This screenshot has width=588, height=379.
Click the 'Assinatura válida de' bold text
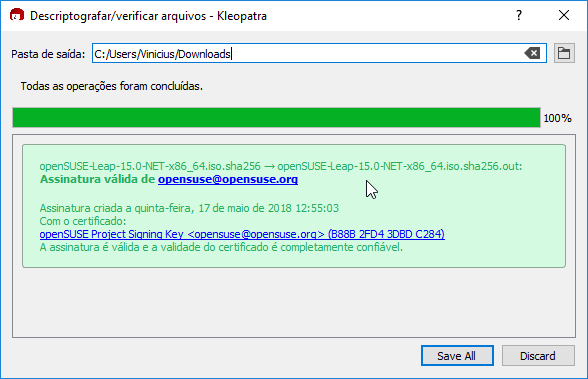[x=97, y=179]
